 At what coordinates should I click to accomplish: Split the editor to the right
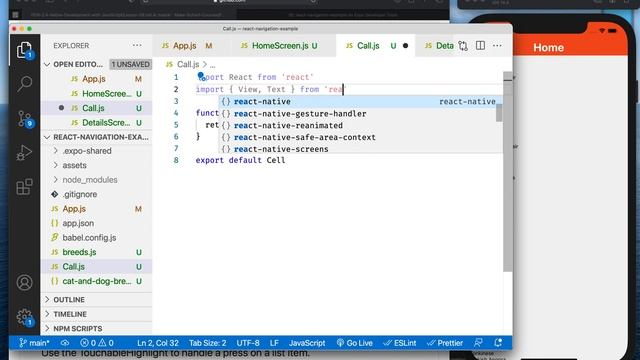tap(480, 46)
